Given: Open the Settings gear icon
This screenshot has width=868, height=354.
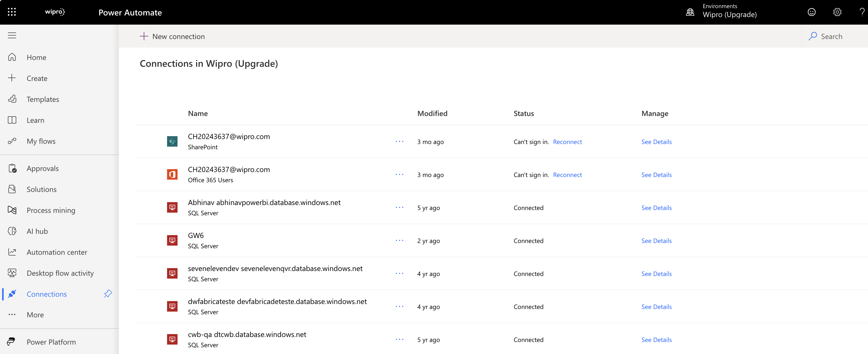Looking at the screenshot, I should click(x=837, y=12).
